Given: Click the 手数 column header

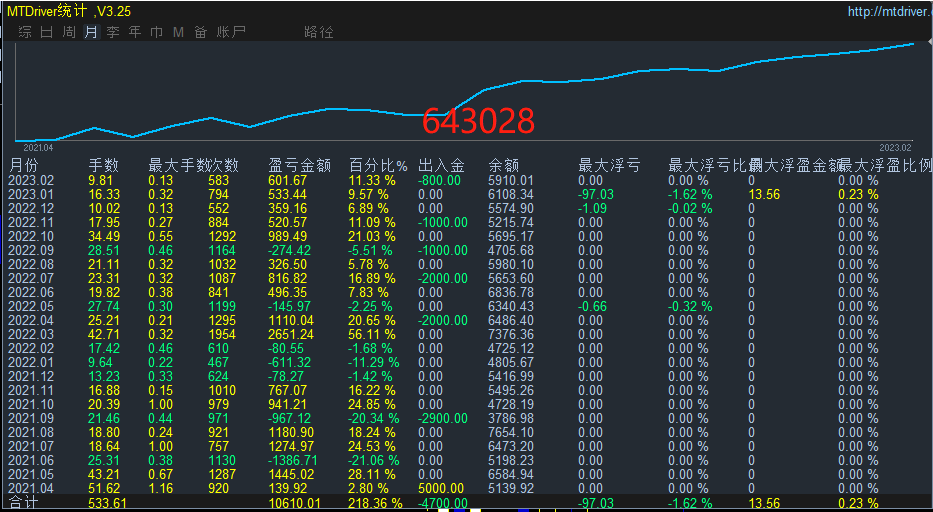Looking at the screenshot, I should (x=104, y=166).
